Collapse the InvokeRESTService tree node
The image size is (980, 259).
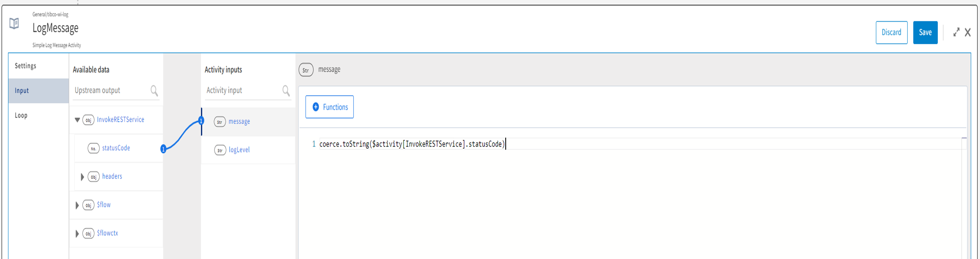pyautogui.click(x=77, y=120)
